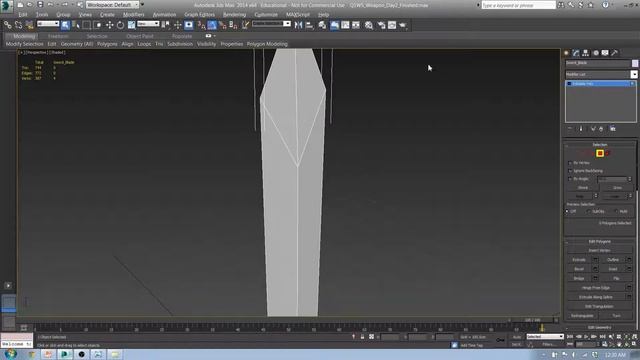Click the rectangular selection region icon
Screen dimensions: 640x360
tap(87, 25)
